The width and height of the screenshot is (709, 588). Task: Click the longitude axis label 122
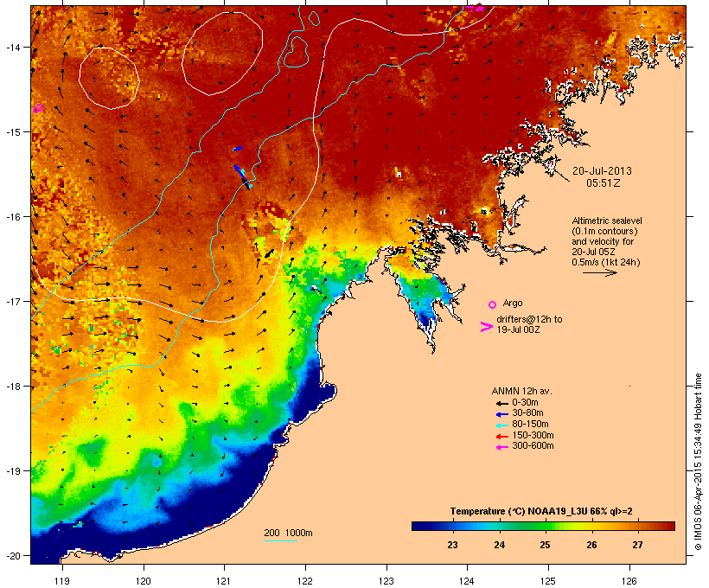tap(305, 581)
